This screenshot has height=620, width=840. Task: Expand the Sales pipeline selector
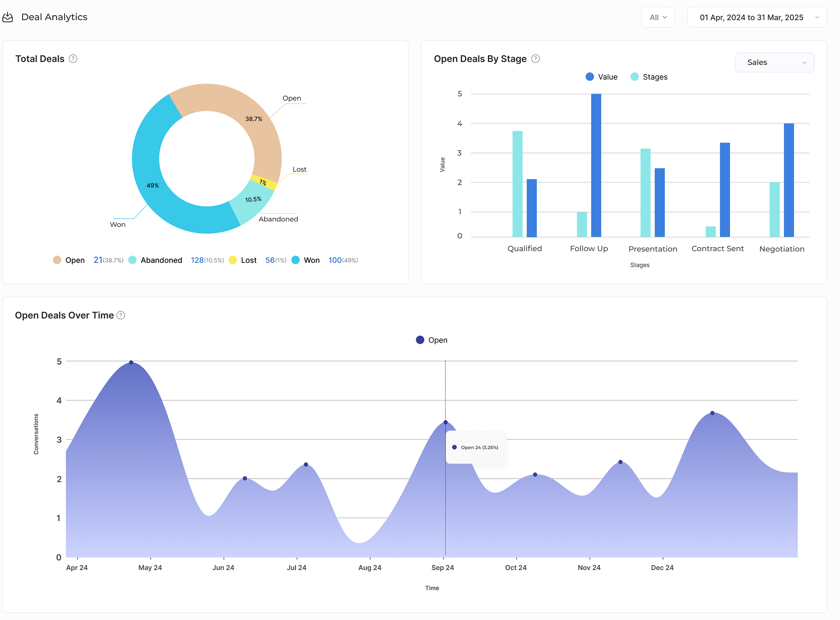[x=774, y=62]
